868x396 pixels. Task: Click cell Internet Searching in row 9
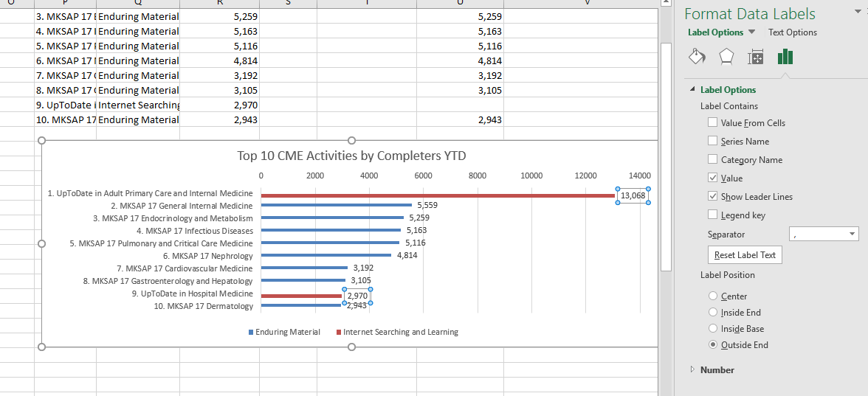point(138,105)
